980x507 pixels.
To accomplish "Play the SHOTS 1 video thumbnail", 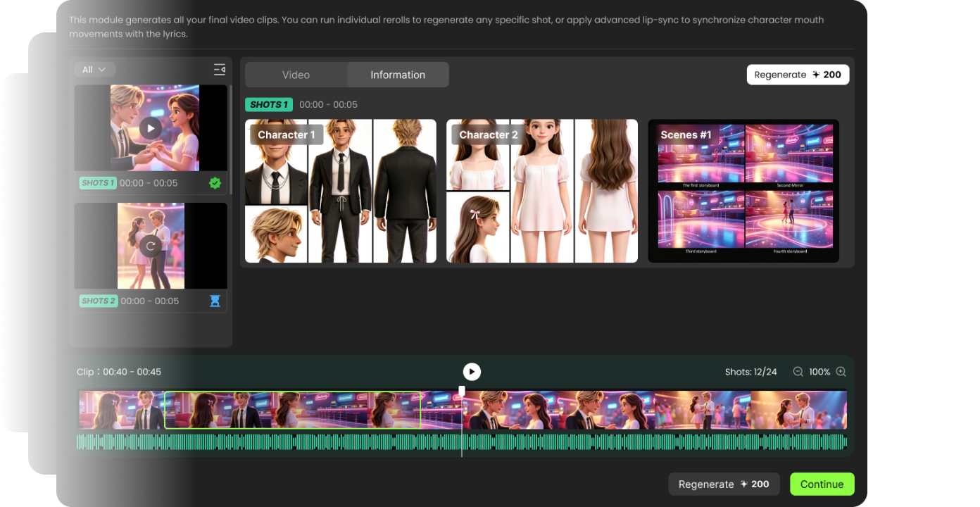I will click(x=150, y=127).
